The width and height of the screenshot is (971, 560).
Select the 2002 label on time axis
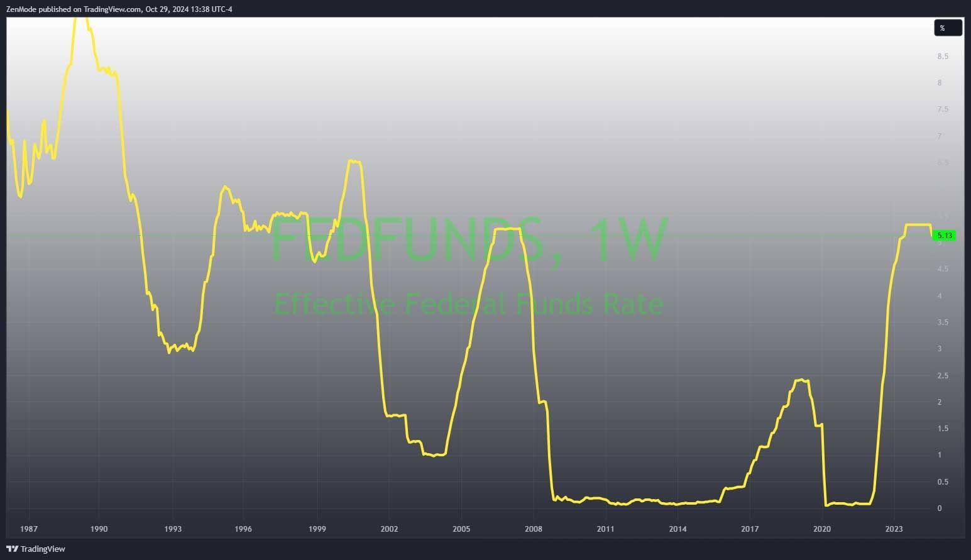coord(389,529)
